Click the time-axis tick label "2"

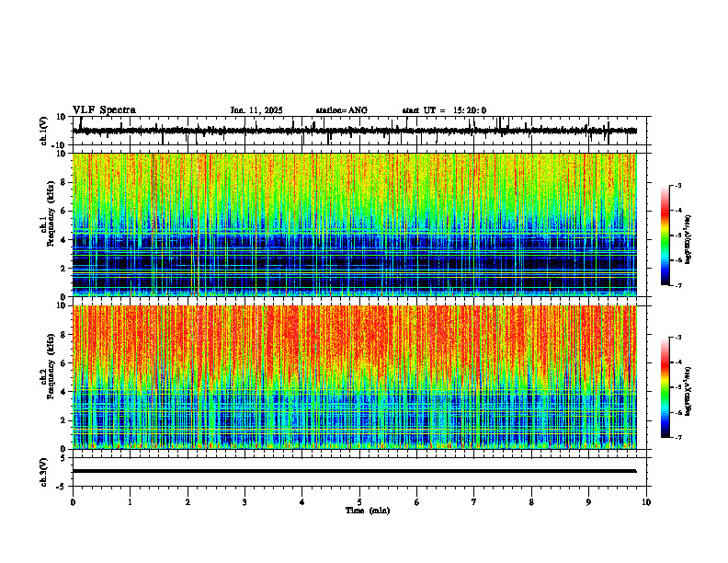pos(188,502)
